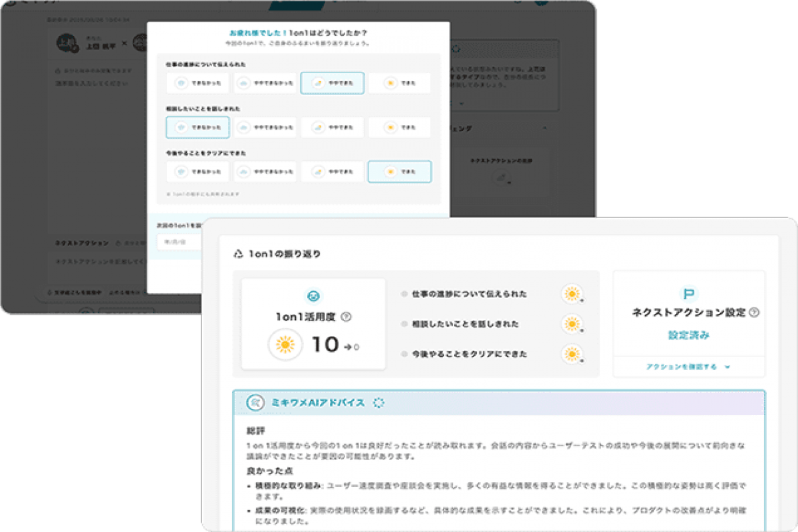Click the next 1on1 date input field
This screenshot has height=532, width=798.
[x=174, y=242]
